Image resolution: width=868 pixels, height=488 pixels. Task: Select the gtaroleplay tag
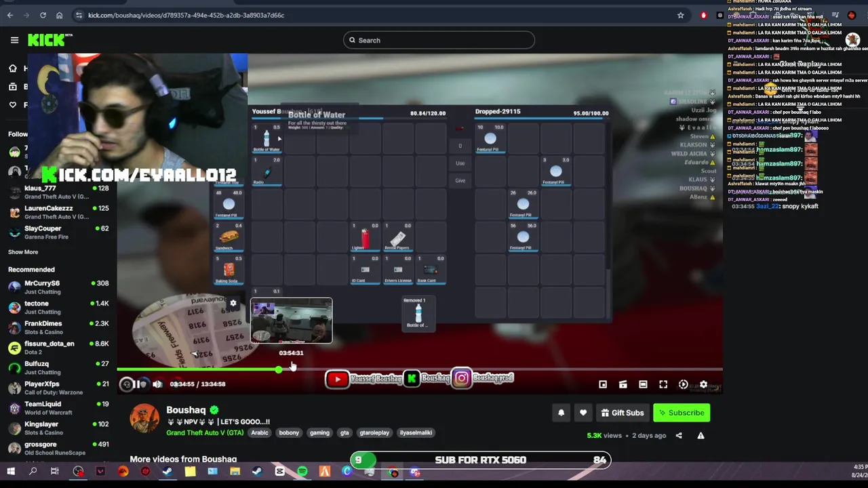tap(374, 432)
